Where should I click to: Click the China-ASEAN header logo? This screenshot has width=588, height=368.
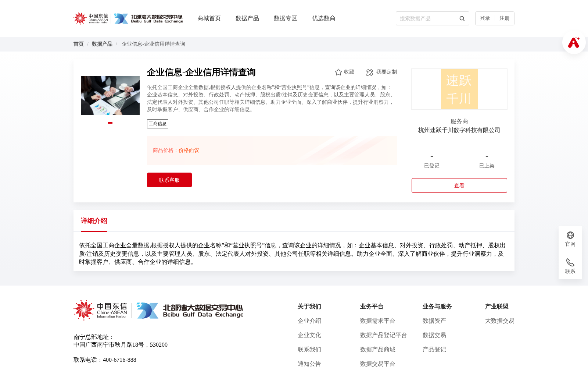[x=91, y=18]
